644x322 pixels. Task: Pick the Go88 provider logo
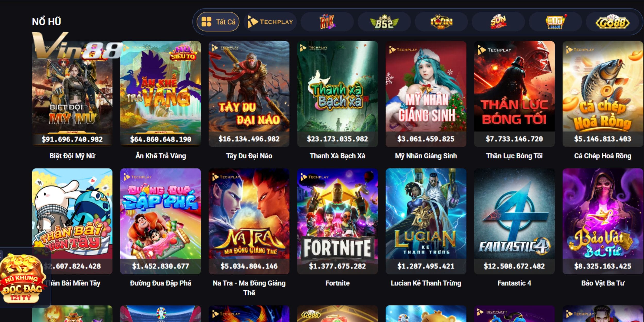point(612,22)
